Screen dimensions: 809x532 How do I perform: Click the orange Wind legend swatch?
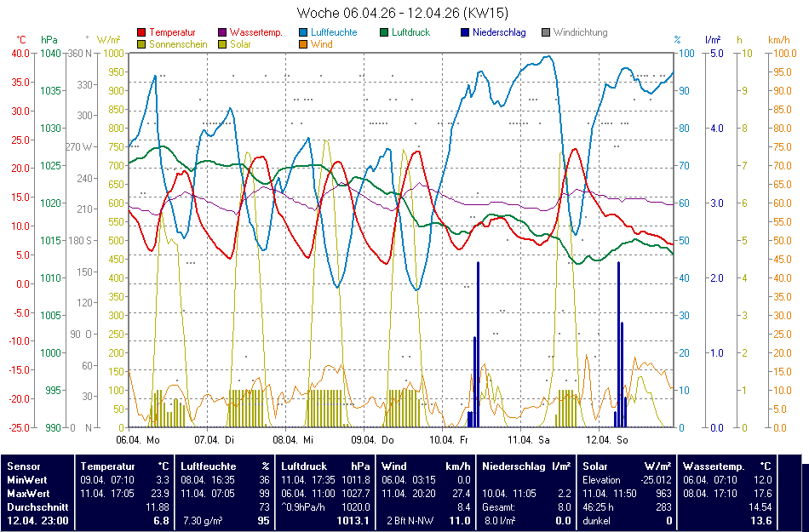click(305, 44)
